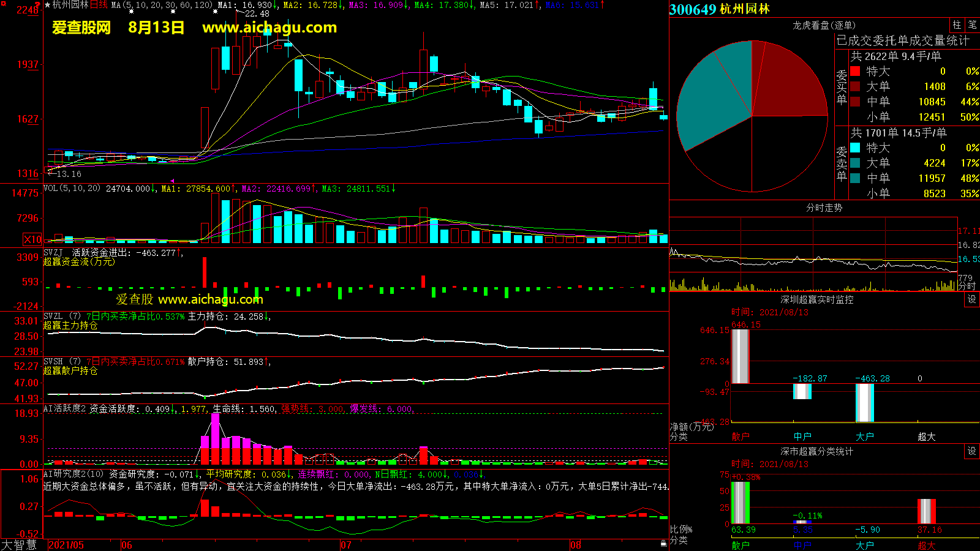Image resolution: width=980 pixels, height=551 pixels.
Task: Click the 07 month marker on timeline
Action: click(346, 545)
